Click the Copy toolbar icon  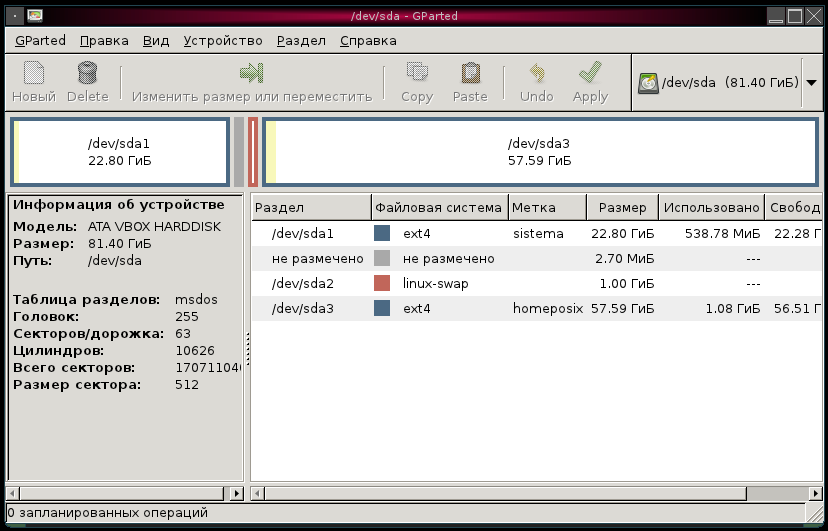417,72
